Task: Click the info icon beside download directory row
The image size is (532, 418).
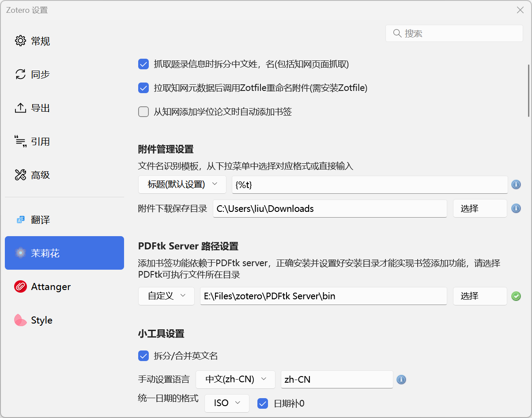Action: [x=516, y=208]
